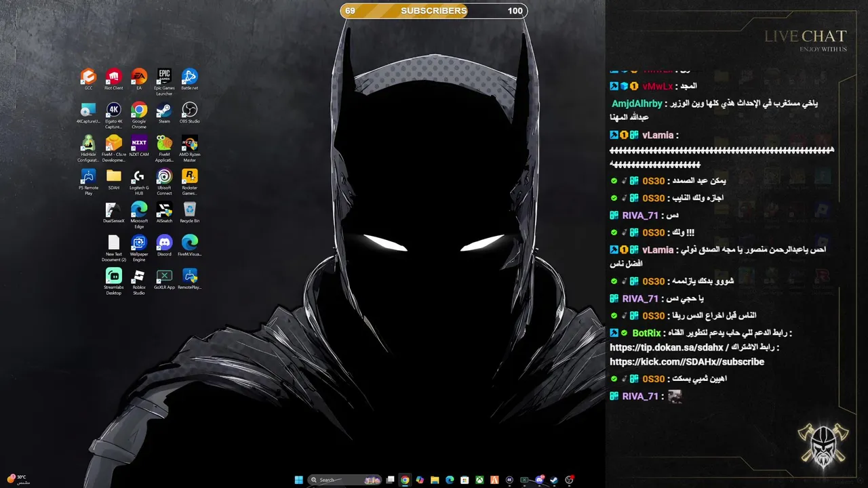The width and height of the screenshot is (868, 488).
Task: Open kick.com SDAHx subscribe link
Action: click(x=687, y=362)
